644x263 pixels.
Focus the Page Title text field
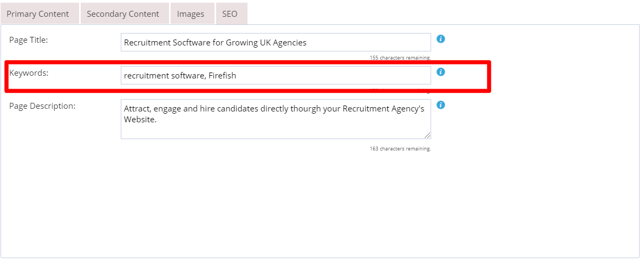[276, 42]
